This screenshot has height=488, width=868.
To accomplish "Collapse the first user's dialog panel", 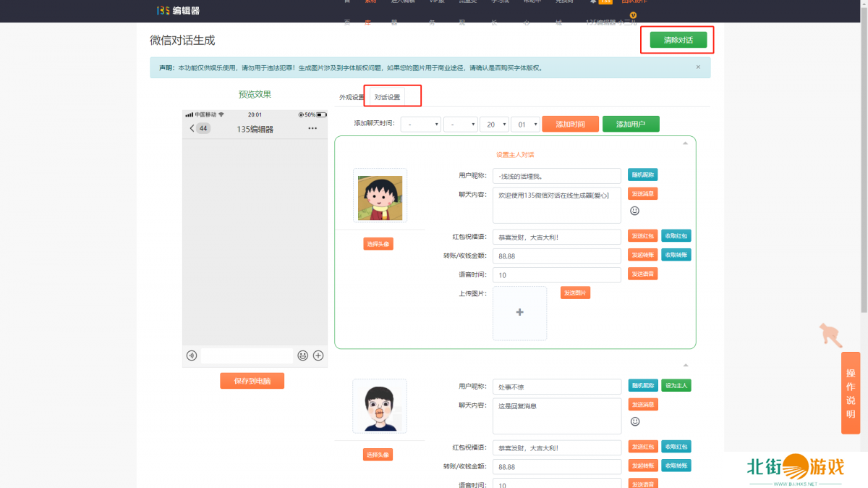I will [x=685, y=143].
